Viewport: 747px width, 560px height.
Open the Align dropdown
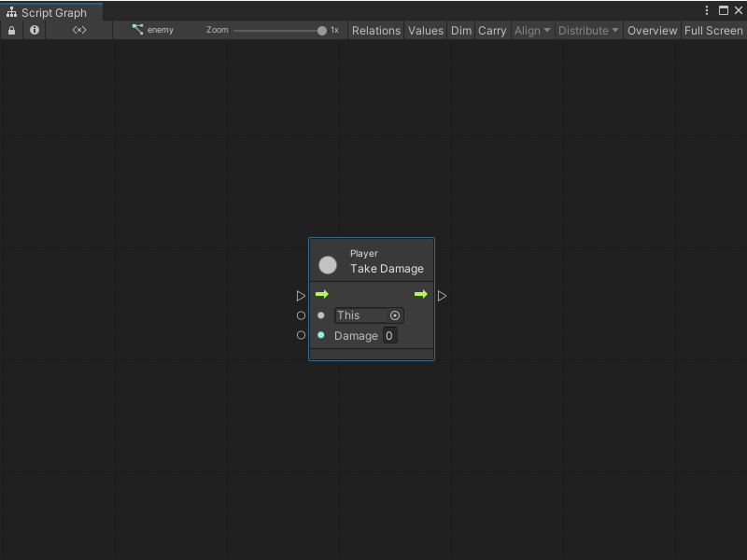click(532, 30)
